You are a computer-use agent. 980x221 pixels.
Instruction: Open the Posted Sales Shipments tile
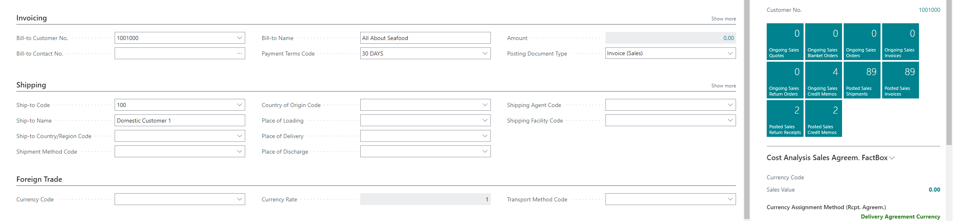click(x=862, y=80)
